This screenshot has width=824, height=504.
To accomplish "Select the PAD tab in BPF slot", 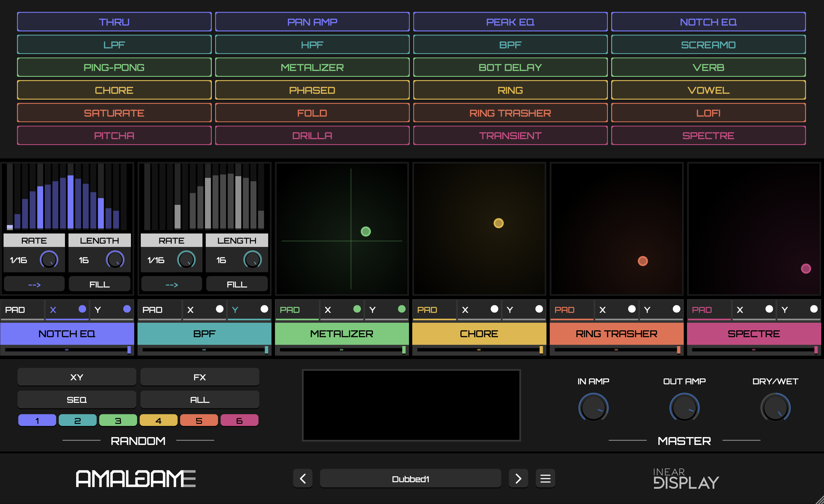I will pos(153,310).
